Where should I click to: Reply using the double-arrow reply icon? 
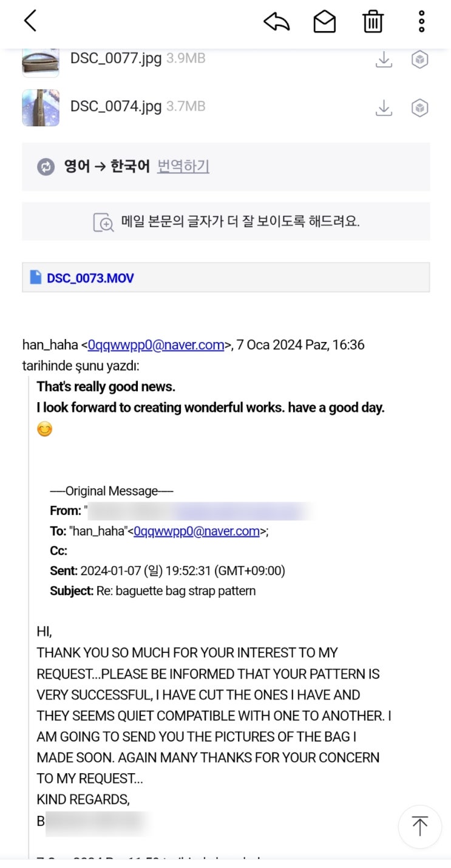coord(277,22)
